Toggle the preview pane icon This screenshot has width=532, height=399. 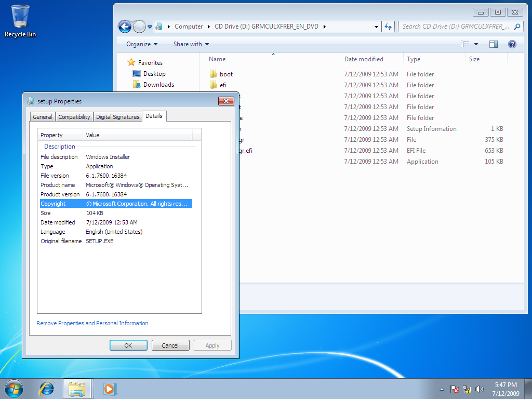[x=493, y=44]
